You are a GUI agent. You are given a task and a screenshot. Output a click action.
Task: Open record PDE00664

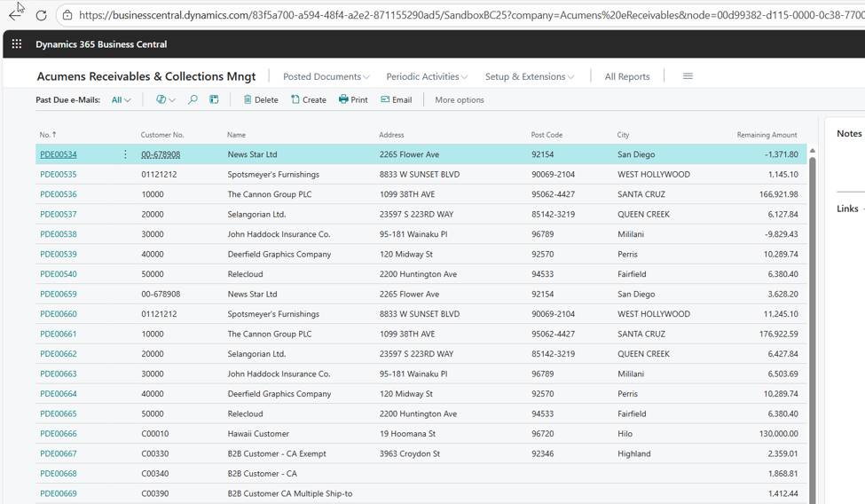tap(59, 394)
